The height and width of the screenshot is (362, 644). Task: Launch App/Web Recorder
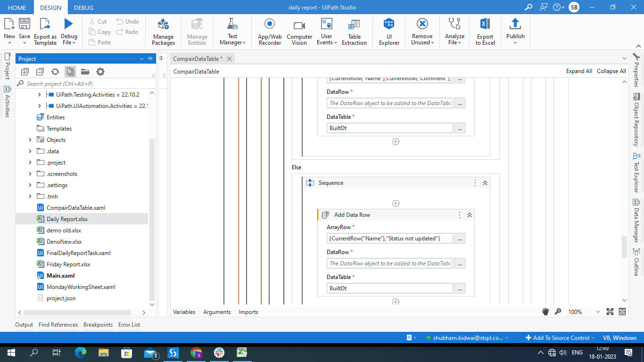(x=270, y=31)
